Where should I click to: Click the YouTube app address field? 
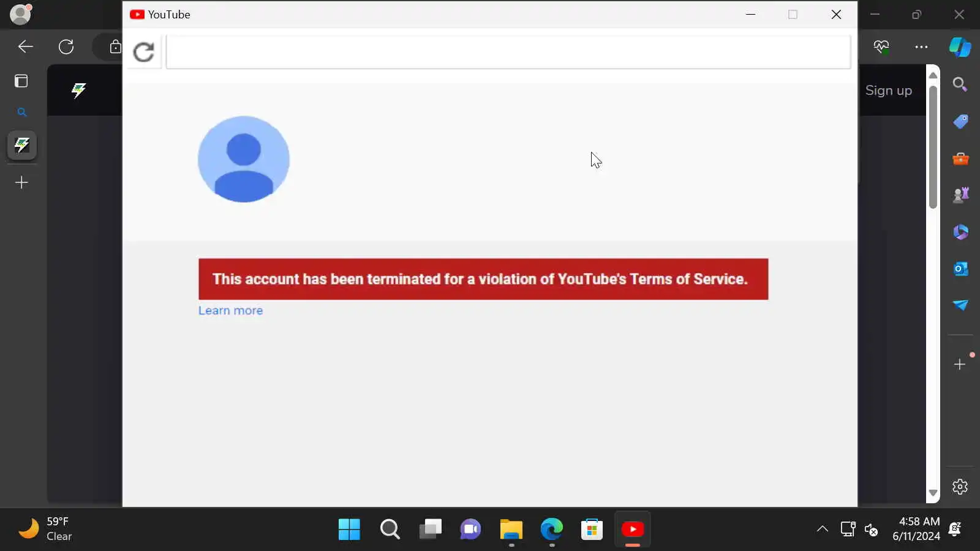coord(508,52)
